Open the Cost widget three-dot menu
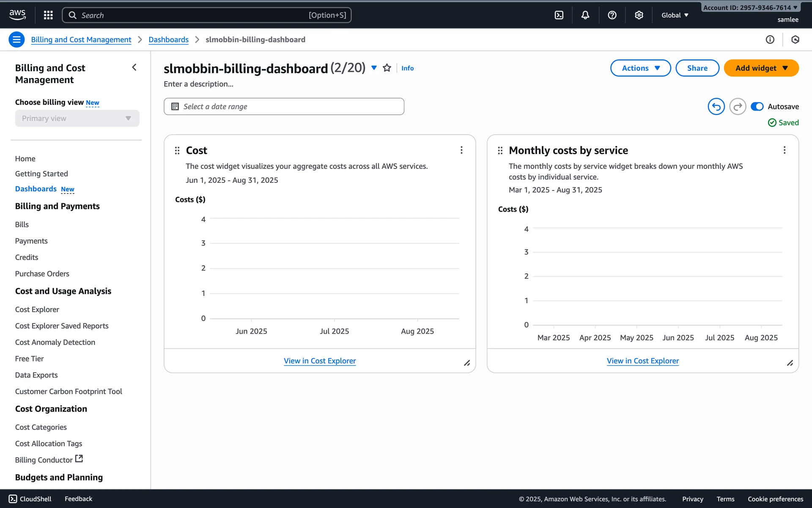The image size is (812, 508). click(x=461, y=150)
